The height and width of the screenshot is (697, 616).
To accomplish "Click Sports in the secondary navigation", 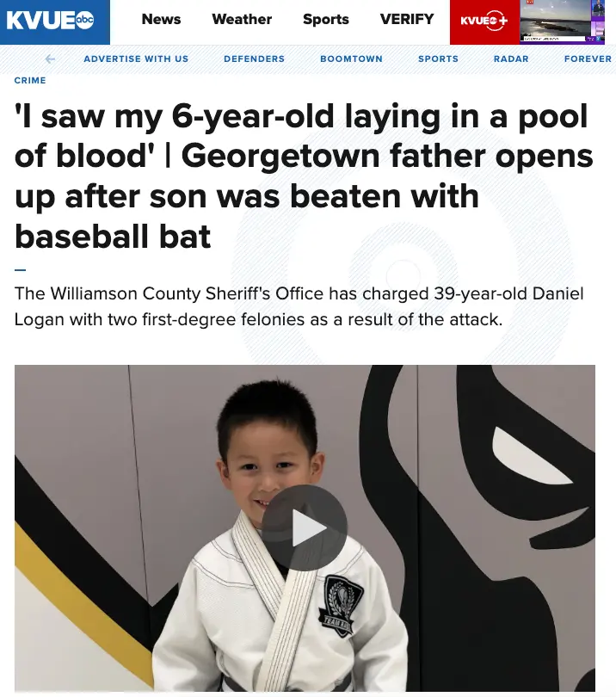I will click(x=438, y=59).
